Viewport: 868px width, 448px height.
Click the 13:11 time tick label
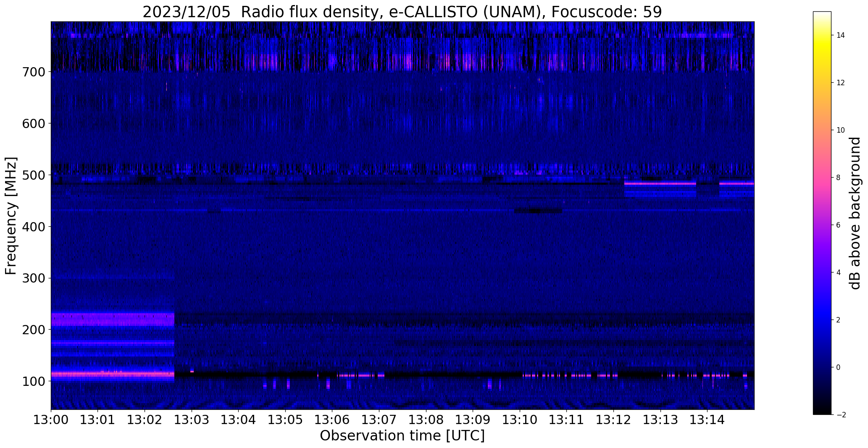pos(566,420)
